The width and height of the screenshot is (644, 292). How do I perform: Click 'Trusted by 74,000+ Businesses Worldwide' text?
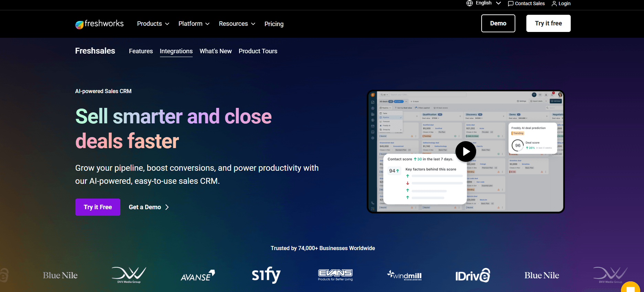[323, 248]
